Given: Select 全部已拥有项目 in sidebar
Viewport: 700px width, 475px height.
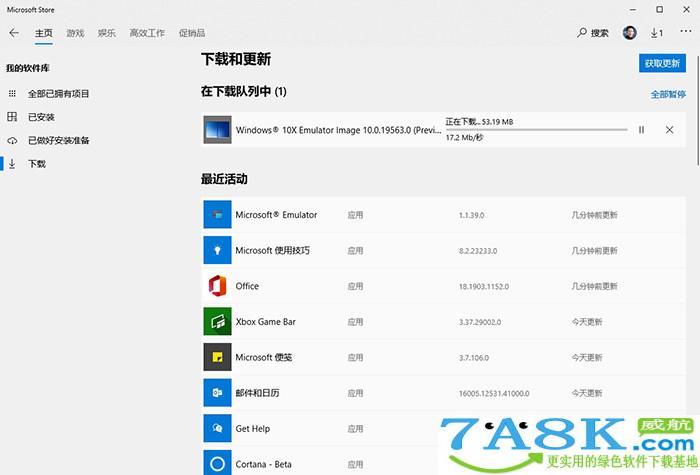Looking at the screenshot, I should coord(58,94).
